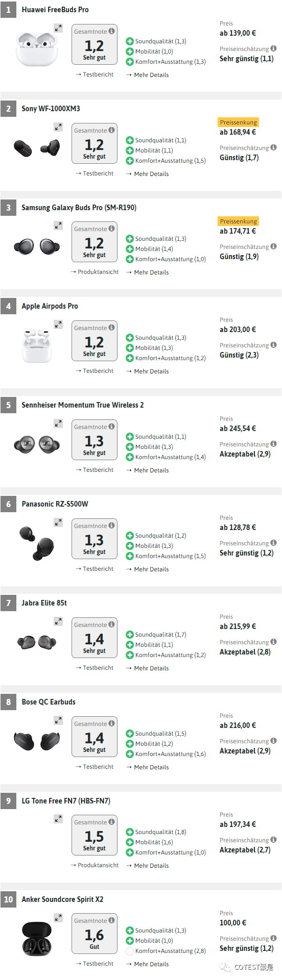Image resolution: width=282 pixels, height=980 pixels.
Task: Click the Apple Airpods Pro thumbnail
Action: click(x=37, y=345)
